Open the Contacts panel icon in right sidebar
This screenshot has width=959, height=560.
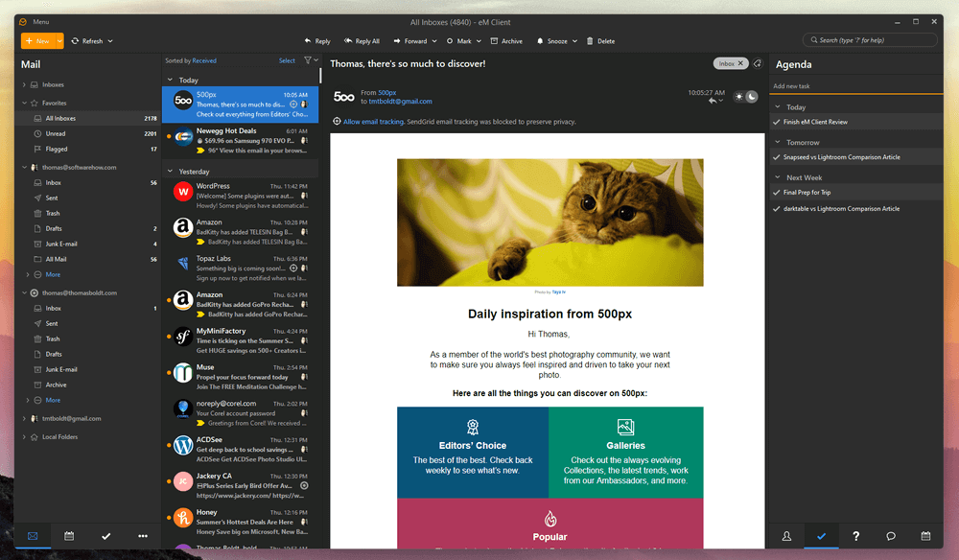click(x=786, y=536)
